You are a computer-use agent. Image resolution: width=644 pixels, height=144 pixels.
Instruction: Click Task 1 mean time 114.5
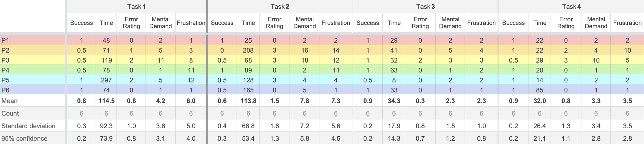pos(106,101)
